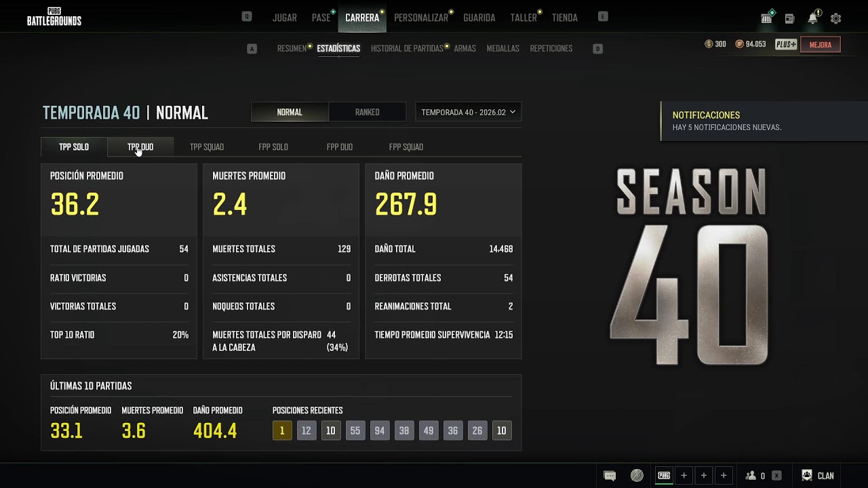Open the notifications bell icon
Screen dimensions: 868x488
click(x=812, y=18)
